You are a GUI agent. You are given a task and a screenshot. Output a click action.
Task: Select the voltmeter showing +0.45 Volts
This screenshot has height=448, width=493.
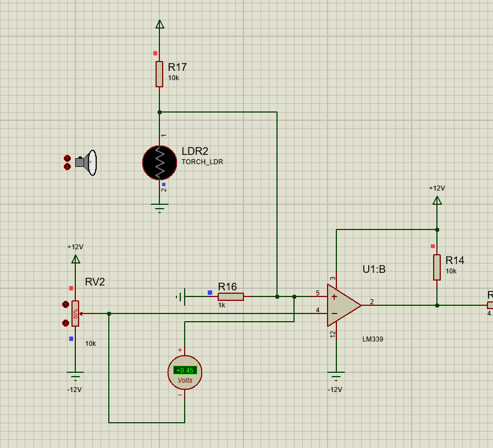pos(185,373)
